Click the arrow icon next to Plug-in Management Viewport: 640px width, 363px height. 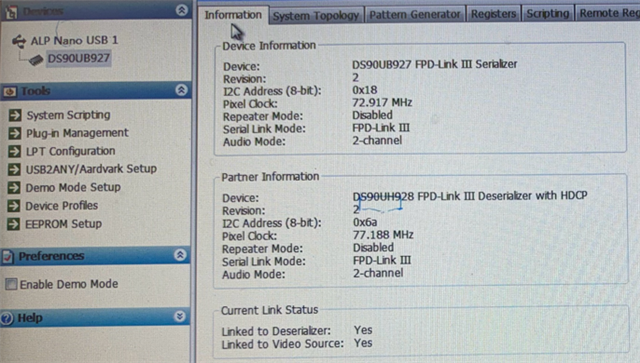pyautogui.click(x=15, y=133)
